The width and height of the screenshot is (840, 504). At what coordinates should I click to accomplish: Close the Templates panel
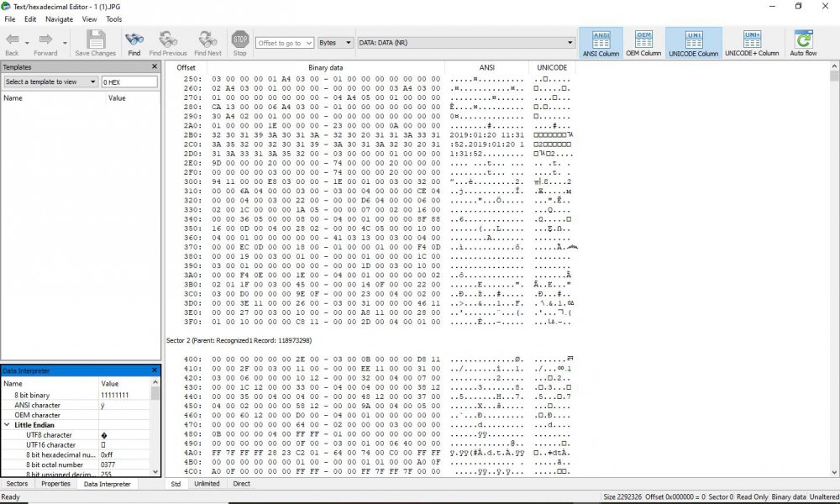[x=155, y=66]
